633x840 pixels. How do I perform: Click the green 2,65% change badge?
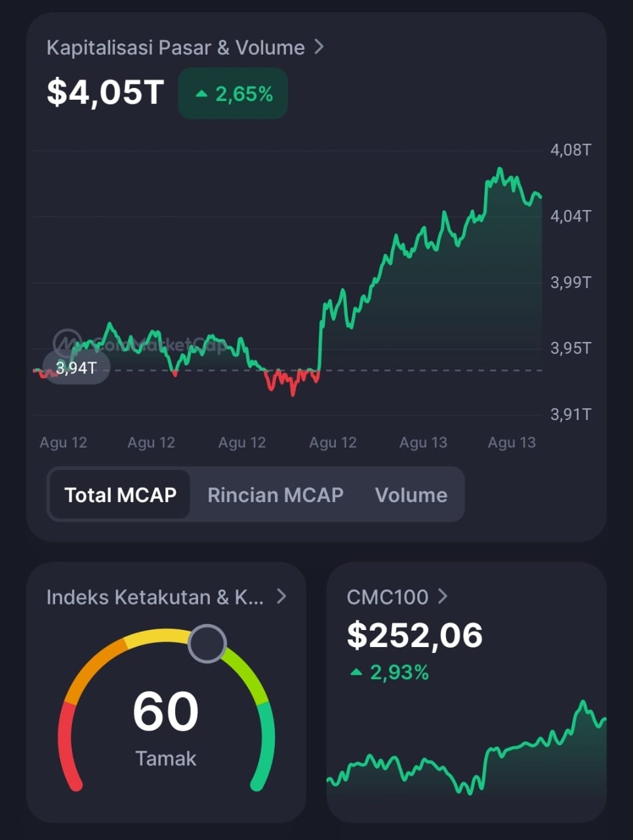point(233,94)
